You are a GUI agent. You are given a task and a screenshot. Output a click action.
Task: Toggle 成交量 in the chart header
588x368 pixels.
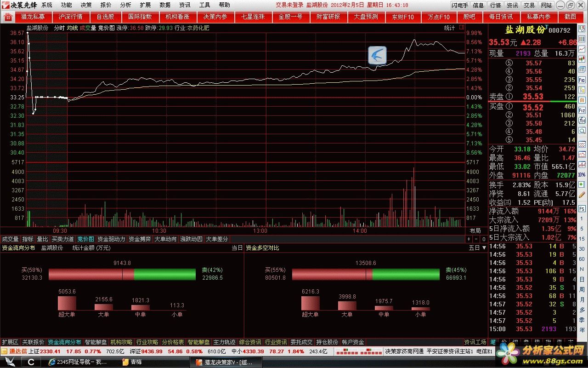coord(88,28)
